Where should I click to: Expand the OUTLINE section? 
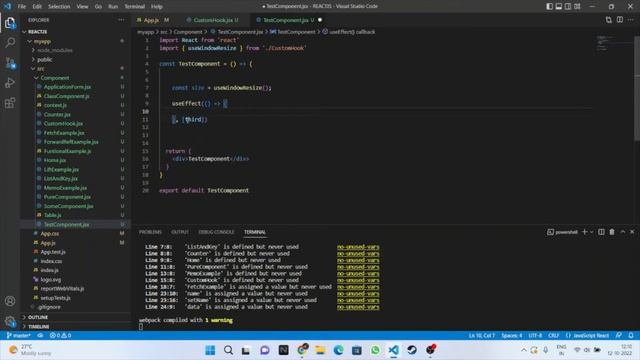[38, 317]
